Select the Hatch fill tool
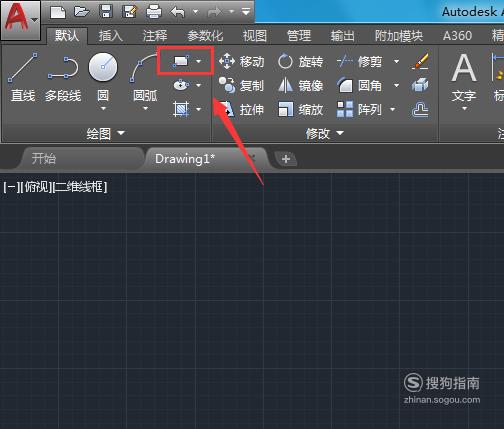Screen dimensions: 504x429 pyautogui.click(x=181, y=109)
